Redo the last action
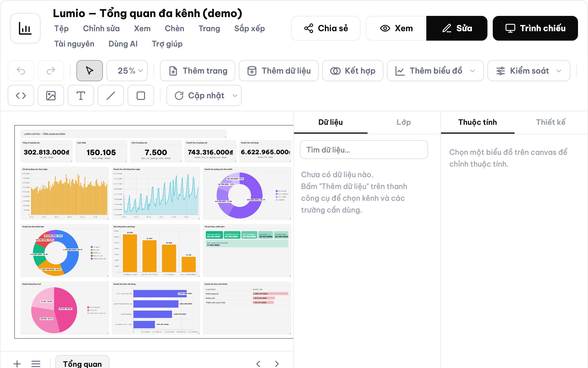588x368 pixels. pos(51,71)
